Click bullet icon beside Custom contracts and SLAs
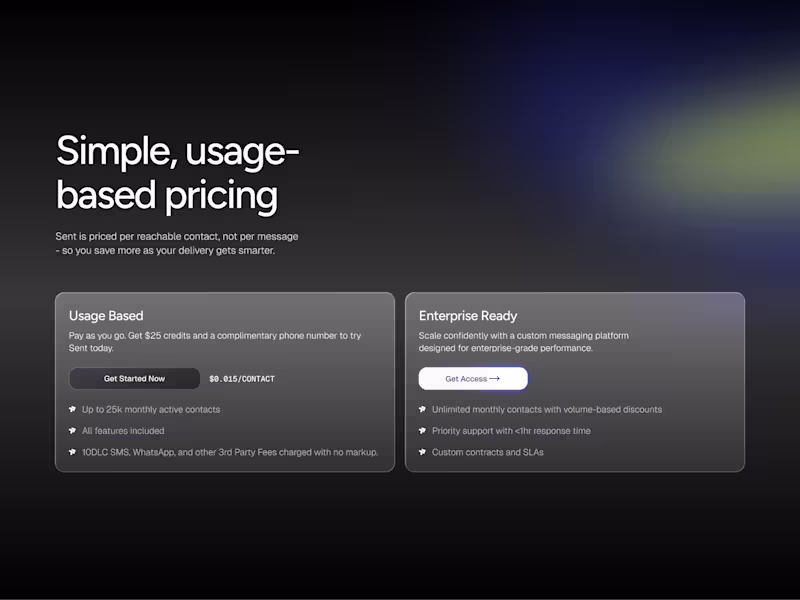 [422, 453]
